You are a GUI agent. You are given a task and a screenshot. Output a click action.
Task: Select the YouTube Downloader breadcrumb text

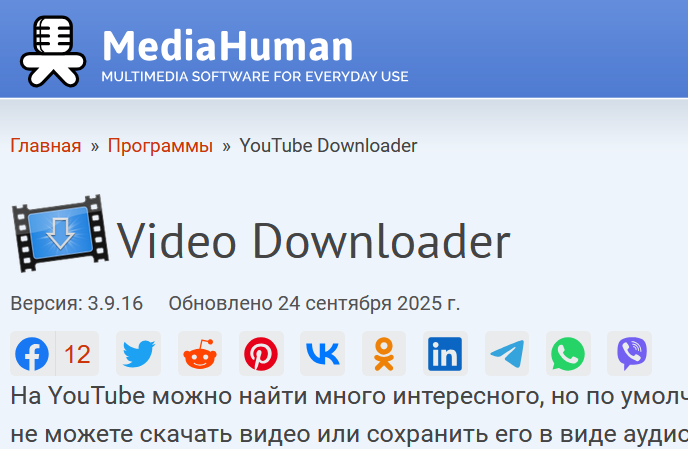pyautogui.click(x=328, y=146)
